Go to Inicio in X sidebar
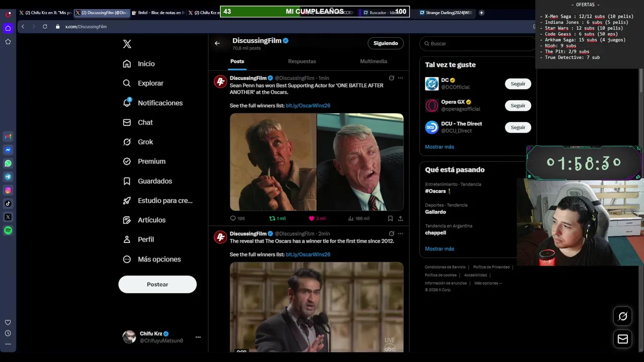The height and width of the screenshot is (362, 644). click(x=139, y=64)
